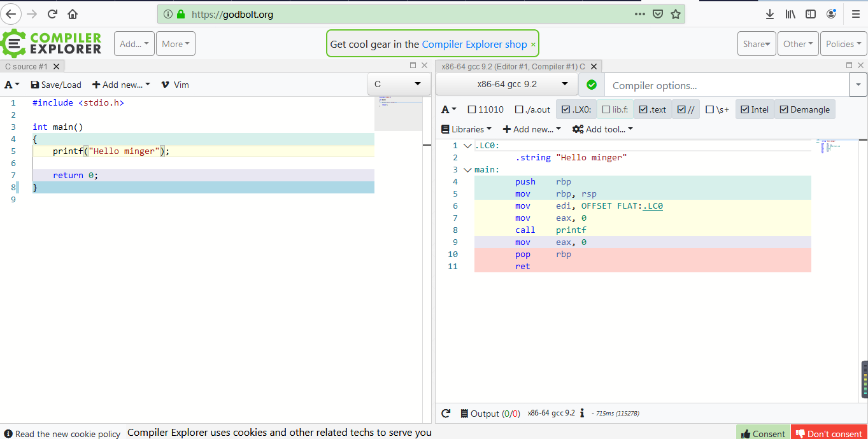This screenshot has width=868, height=439.
Task: Toggle the ./a.out execute checkbox
Action: tap(533, 109)
